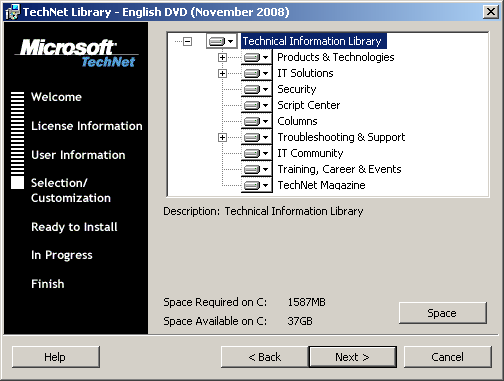The height and width of the screenshot is (381, 504).
Task: Open drive icon dropdown beside Columns
Action: click(257, 121)
